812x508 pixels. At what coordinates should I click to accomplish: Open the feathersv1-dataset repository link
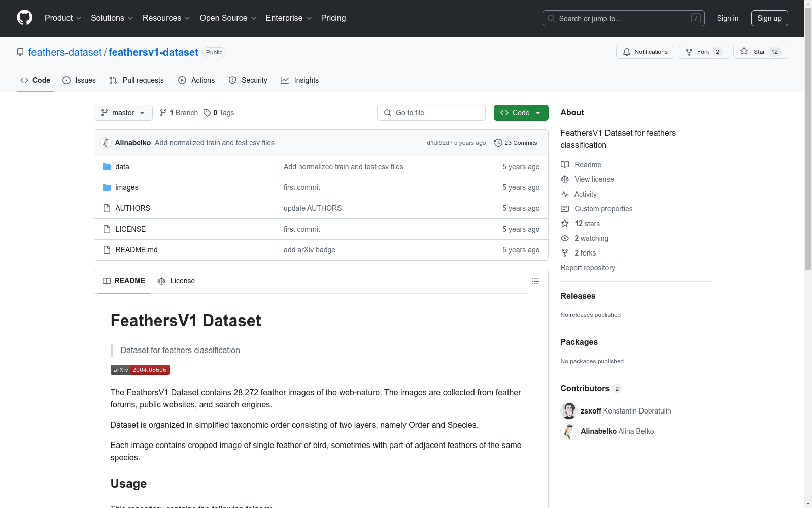(153, 52)
